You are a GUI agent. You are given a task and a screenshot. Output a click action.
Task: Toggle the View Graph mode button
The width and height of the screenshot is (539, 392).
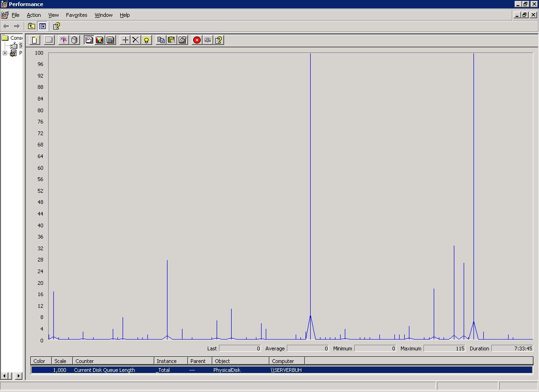pyautogui.click(x=89, y=40)
